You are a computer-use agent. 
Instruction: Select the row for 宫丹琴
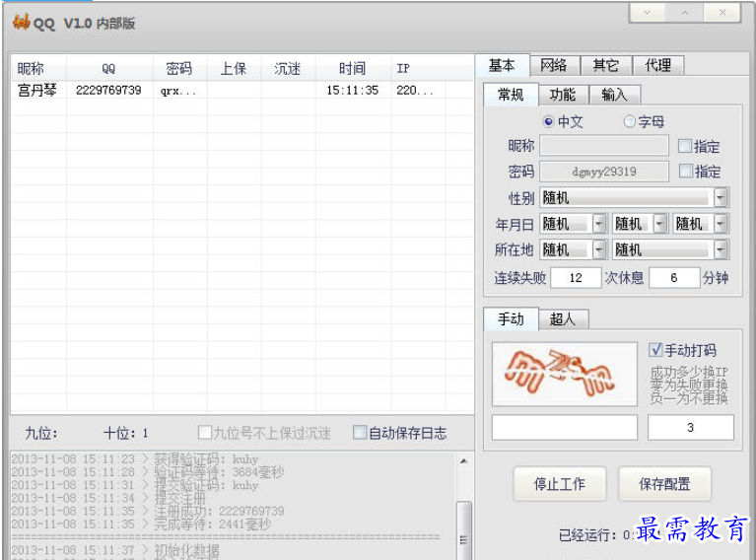click(x=242, y=90)
